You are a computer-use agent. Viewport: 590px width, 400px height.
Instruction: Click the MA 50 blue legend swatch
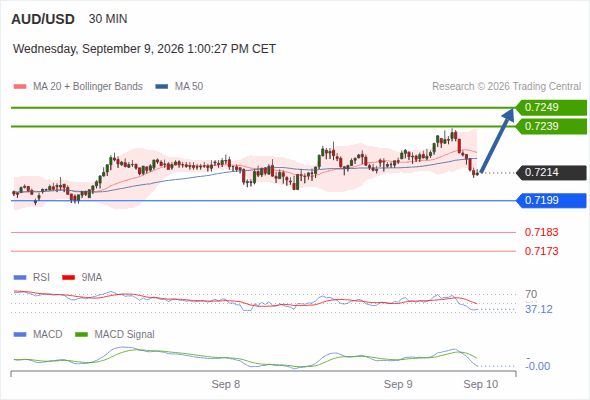[x=162, y=87]
